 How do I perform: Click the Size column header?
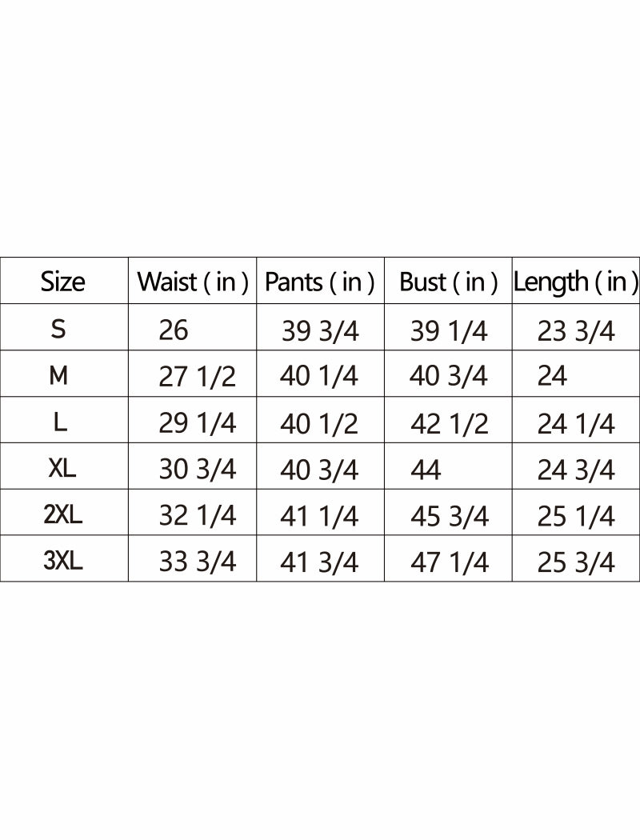[x=62, y=282]
